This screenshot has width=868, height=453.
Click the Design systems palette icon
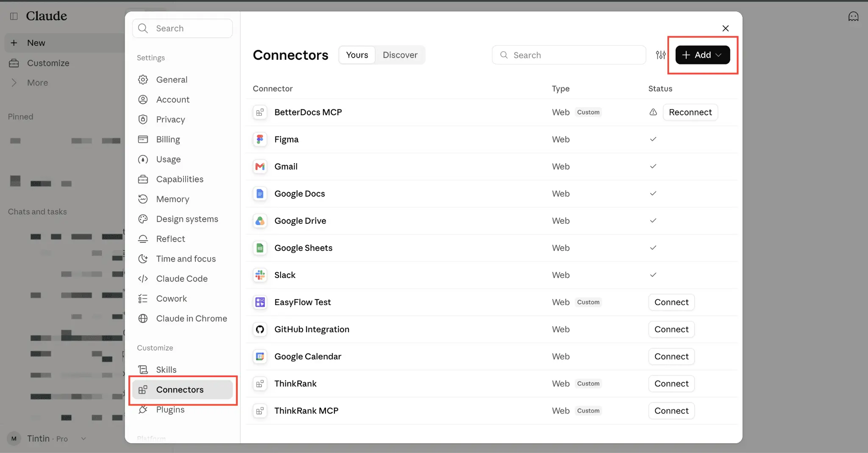(143, 219)
